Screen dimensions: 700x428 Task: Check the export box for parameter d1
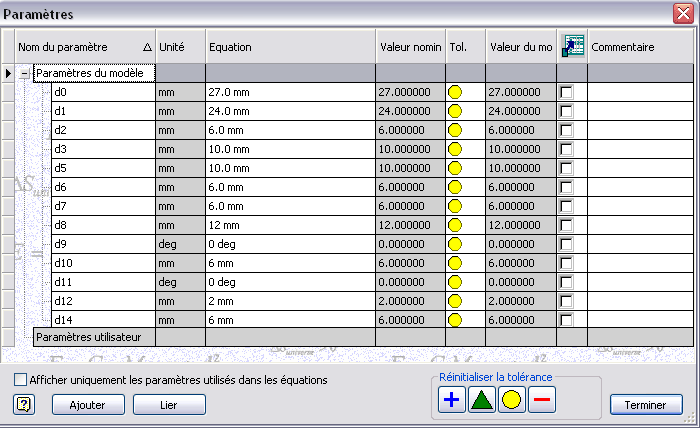pos(567,111)
